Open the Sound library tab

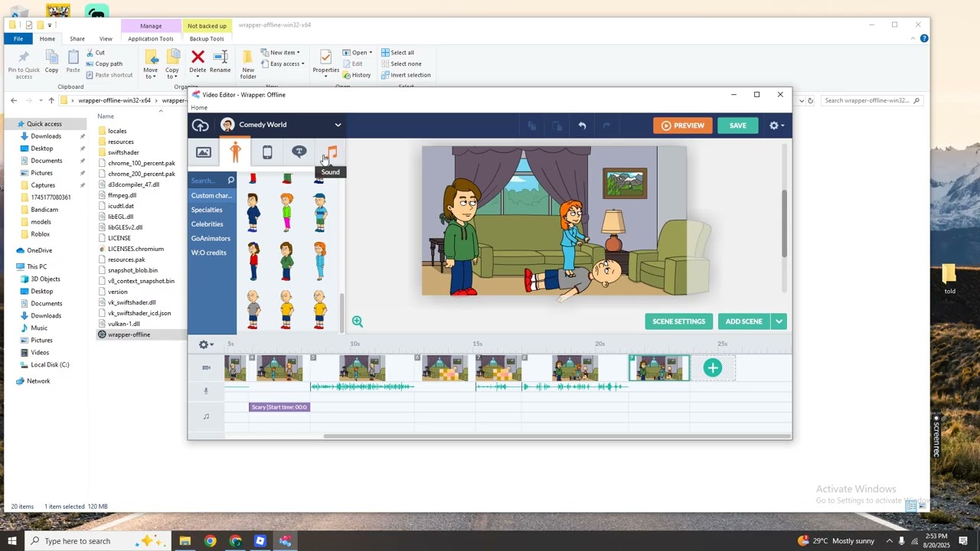pos(332,152)
